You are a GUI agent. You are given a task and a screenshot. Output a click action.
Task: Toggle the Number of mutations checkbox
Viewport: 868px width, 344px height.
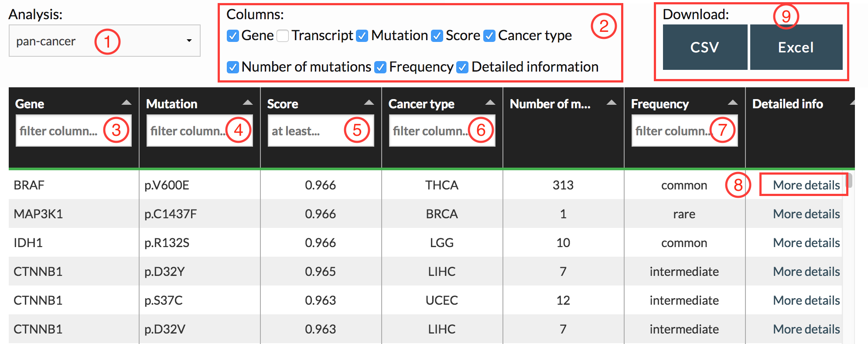pos(233,67)
